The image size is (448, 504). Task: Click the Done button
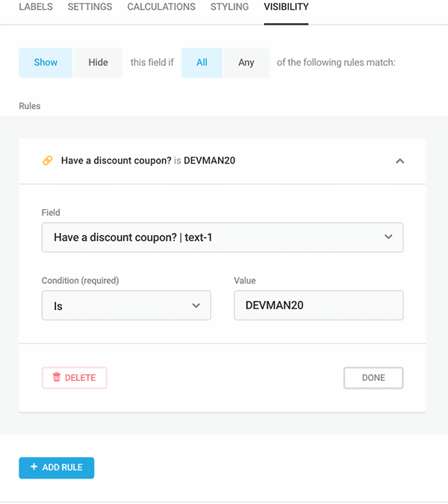[373, 378]
